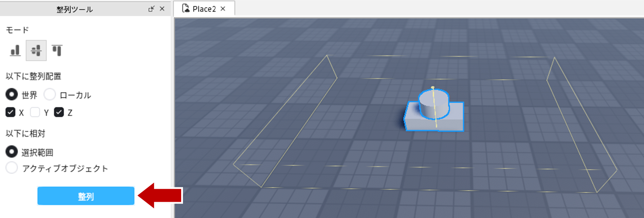Uncheck the X axis checkbox
Viewport: 644px width, 218px height.
(x=10, y=113)
